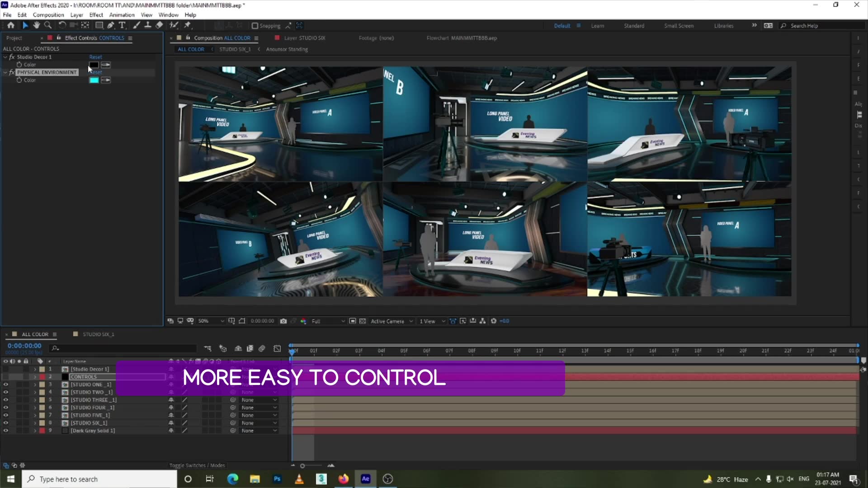Expand the Dark Gray Solid 1 layer

tap(35, 431)
